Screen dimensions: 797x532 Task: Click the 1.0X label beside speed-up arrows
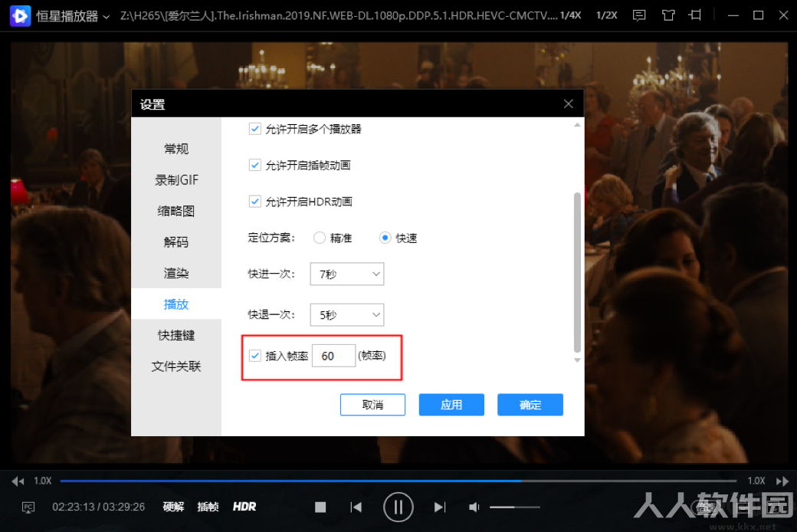point(756,481)
